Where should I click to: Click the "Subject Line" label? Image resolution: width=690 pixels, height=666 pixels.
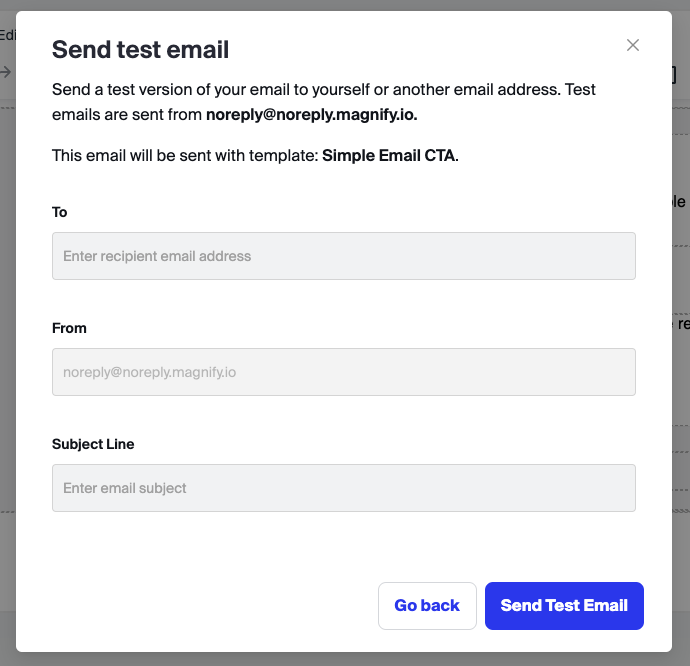[93, 444]
